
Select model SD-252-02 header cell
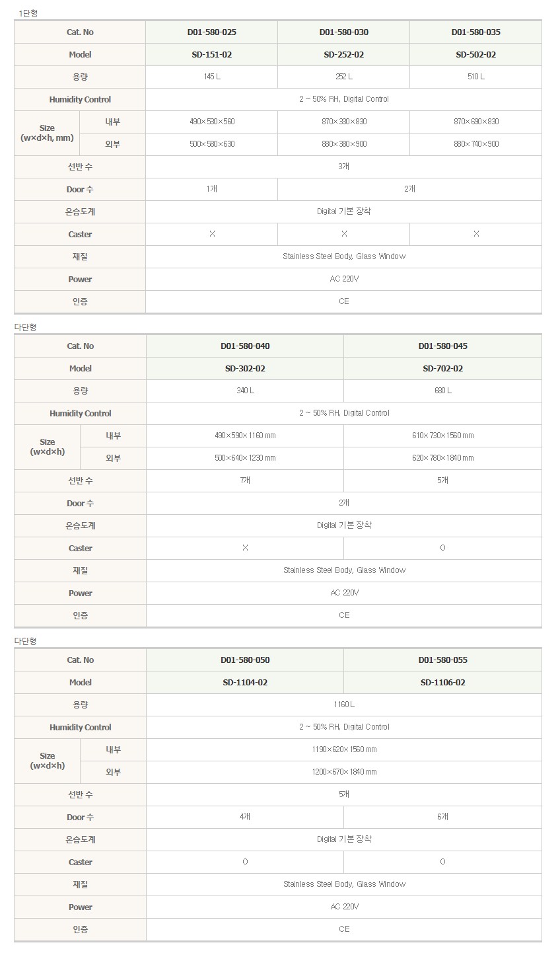pos(343,54)
